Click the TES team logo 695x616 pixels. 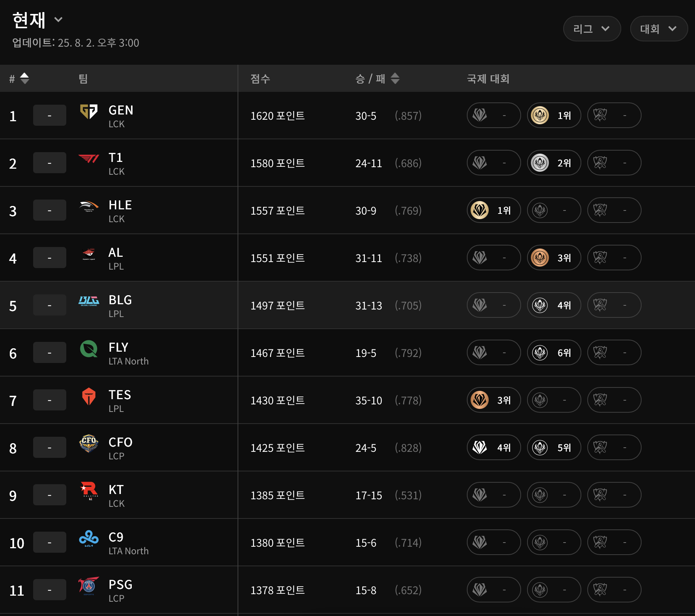pos(89,396)
